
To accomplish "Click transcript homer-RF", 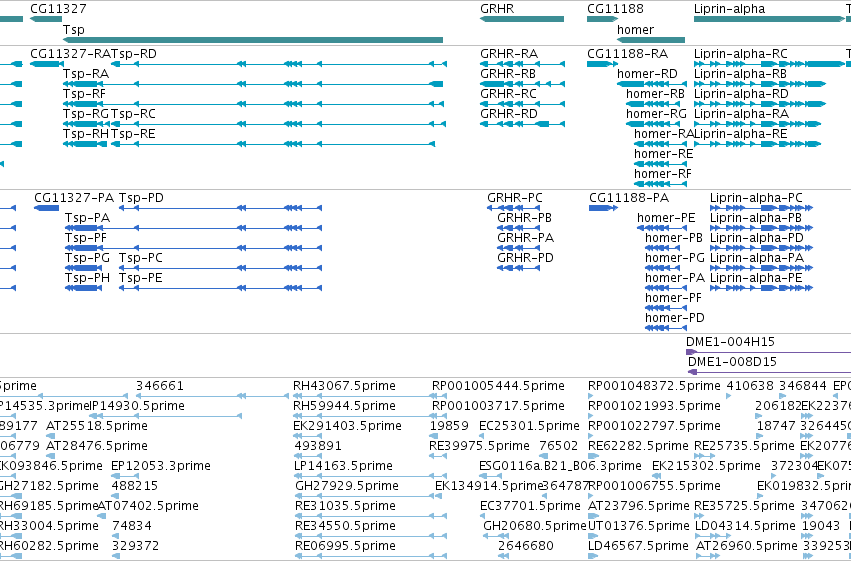I will coord(663,174).
